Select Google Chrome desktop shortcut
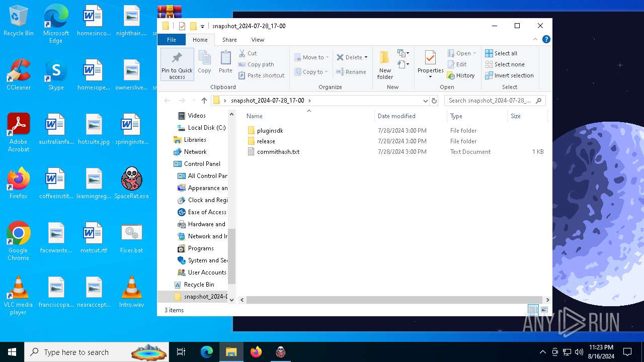Screen dimensions: 644x362 19,241
